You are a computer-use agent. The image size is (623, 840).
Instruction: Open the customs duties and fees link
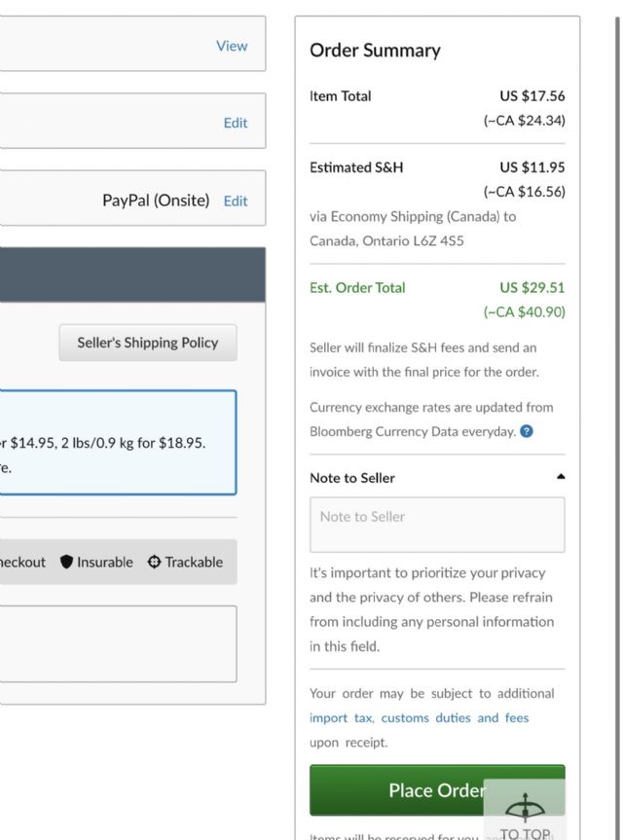click(x=455, y=718)
